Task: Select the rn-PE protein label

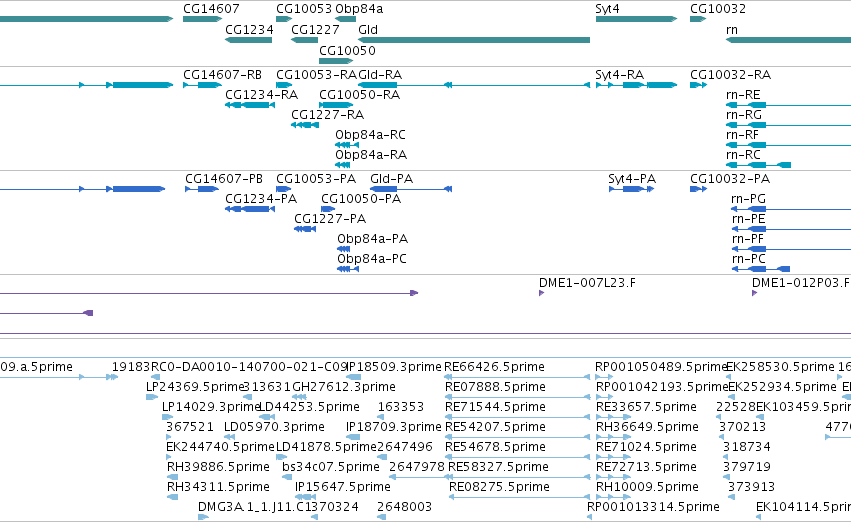Action: [748, 219]
